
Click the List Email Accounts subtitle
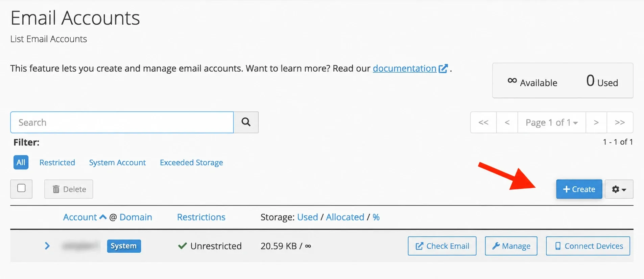click(x=49, y=39)
